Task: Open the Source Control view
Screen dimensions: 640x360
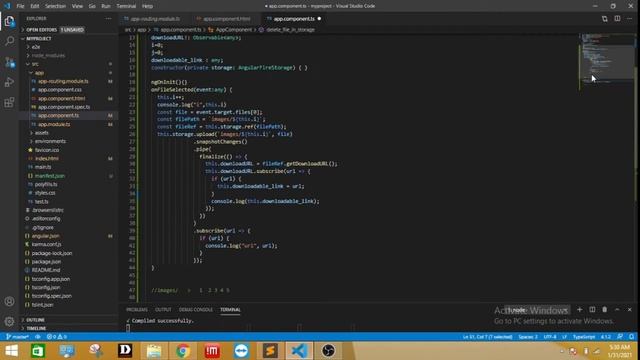Action: [x=9, y=62]
